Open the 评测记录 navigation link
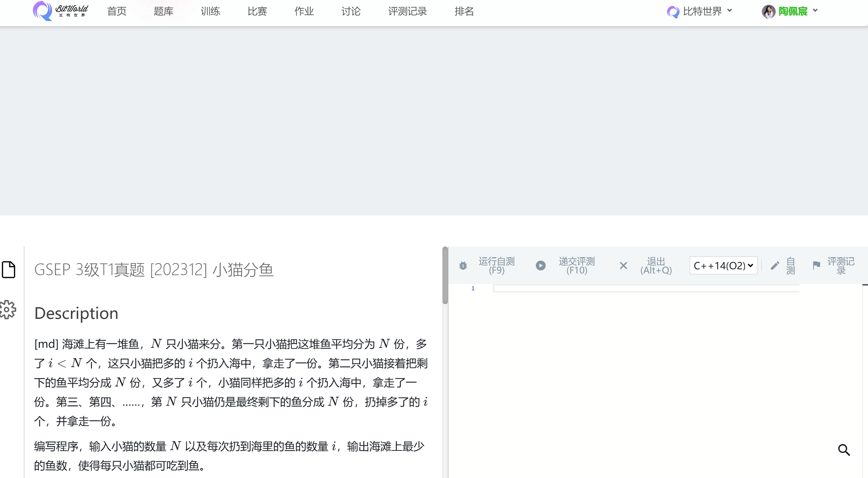The height and width of the screenshot is (478, 868). (x=407, y=11)
